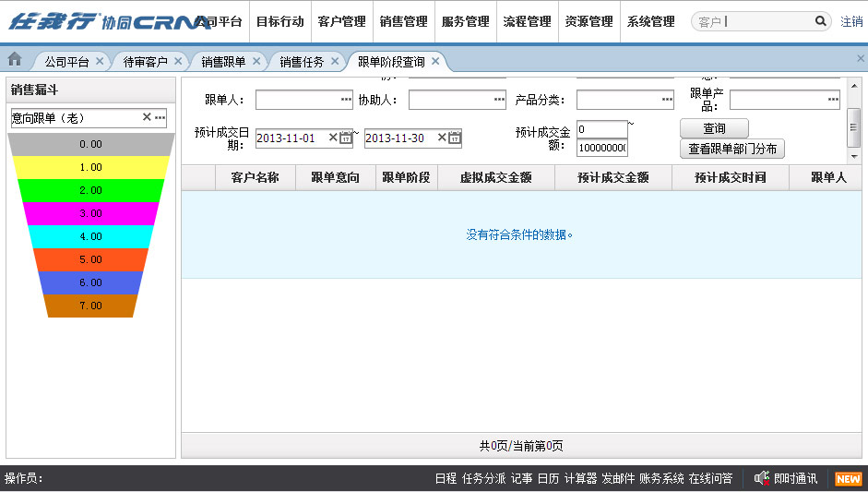
Task: Open the 产品分类 selector ellipsis
Action: coord(667,100)
